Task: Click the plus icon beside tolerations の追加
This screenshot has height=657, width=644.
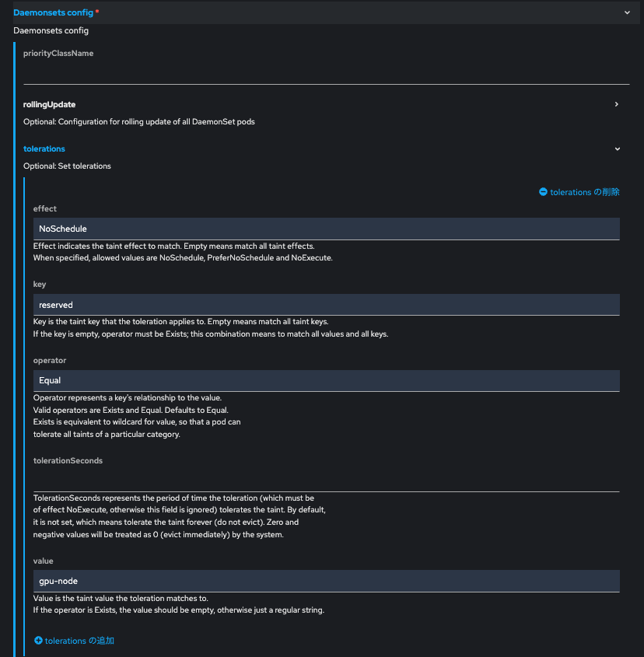Action: (39, 641)
